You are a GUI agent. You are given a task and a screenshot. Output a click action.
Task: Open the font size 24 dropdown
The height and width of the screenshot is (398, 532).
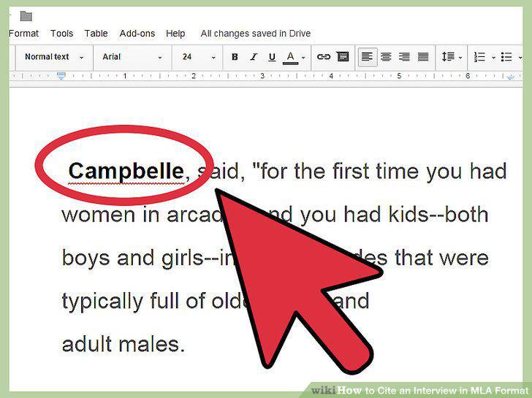click(x=199, y=57)
